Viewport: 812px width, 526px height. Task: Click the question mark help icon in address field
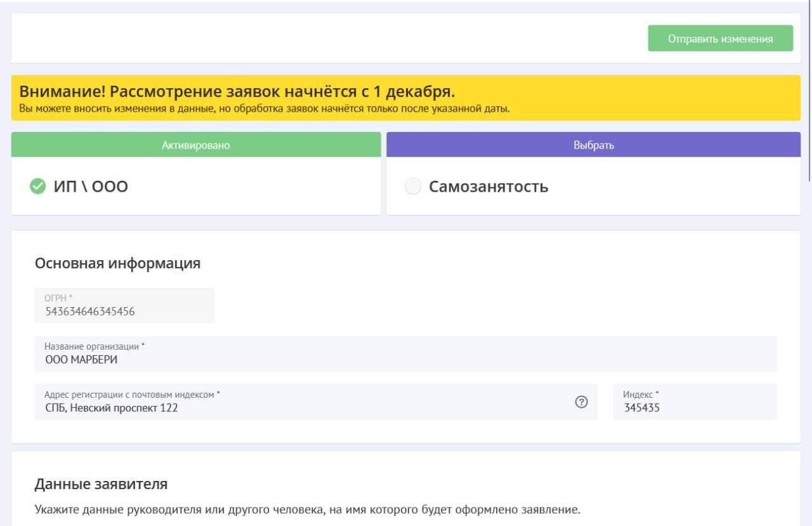point(581,402)
